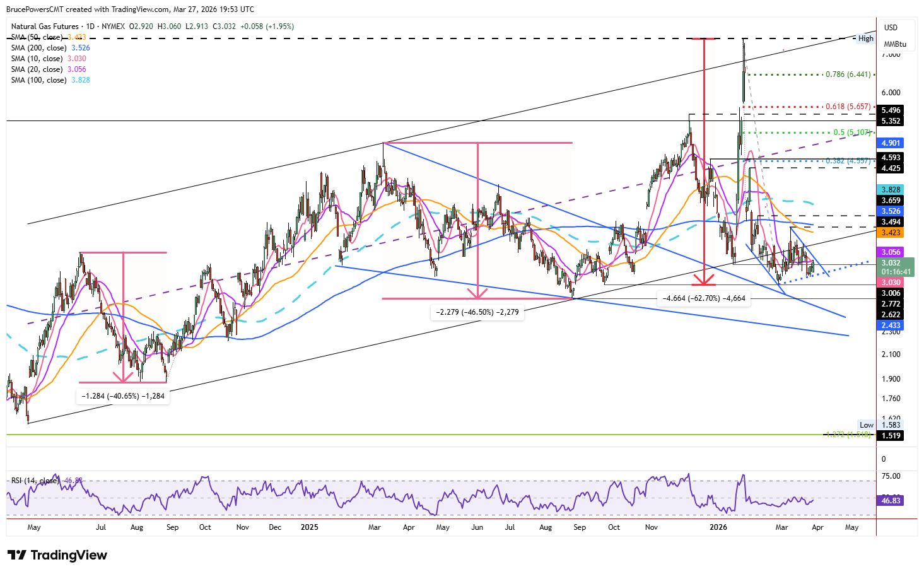
Task: Select the 2026 year marker on time axis
Action: pyautogui.click(x=718, y=527)
